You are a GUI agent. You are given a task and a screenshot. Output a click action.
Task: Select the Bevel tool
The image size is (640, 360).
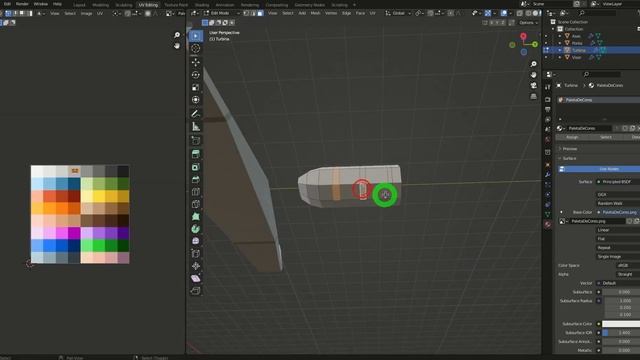click(196, 179)
